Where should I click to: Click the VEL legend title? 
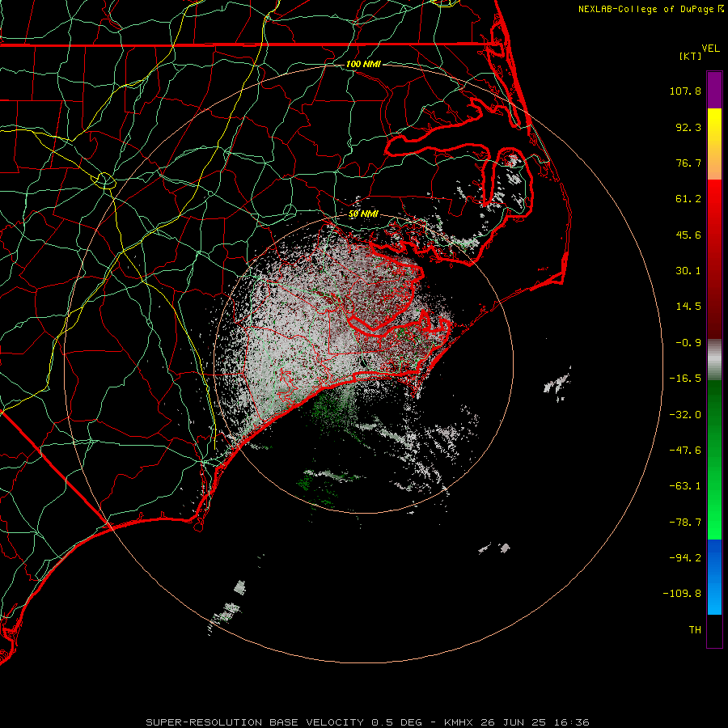(x=711, y=49)
